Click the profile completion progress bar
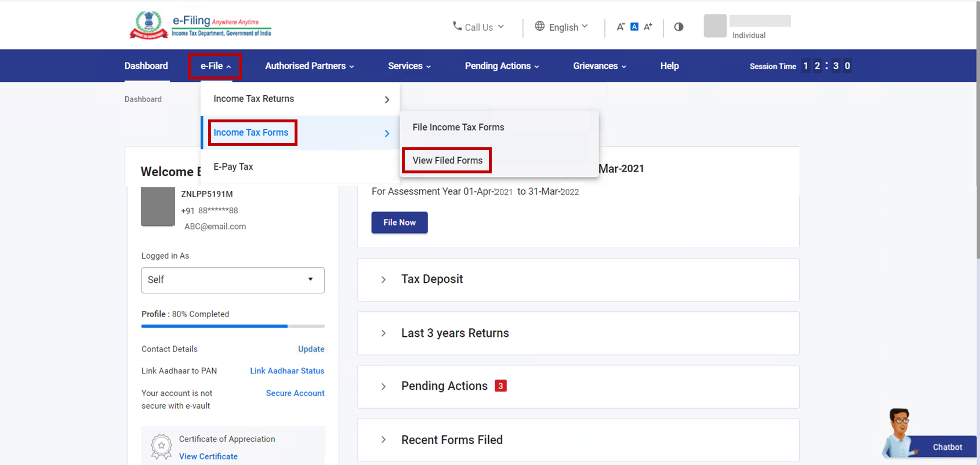 click(x=233, y=326)
